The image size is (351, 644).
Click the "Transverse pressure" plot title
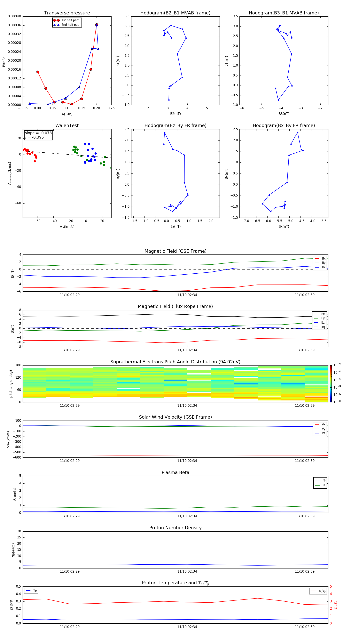point(67,13)
